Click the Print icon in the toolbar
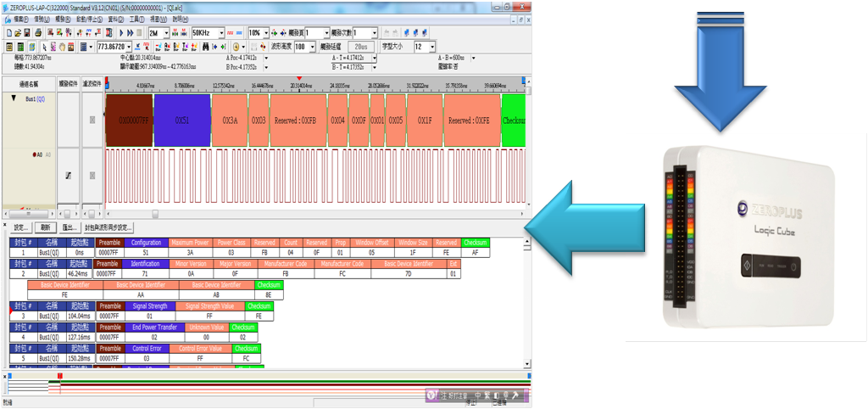This screenshot has width=868, height=409. click(37, 32)
